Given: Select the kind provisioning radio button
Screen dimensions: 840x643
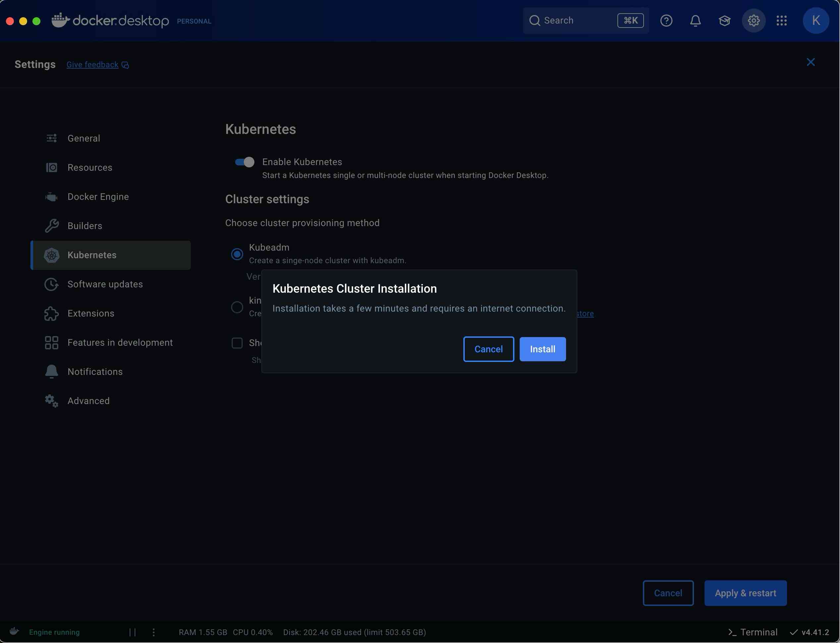Looking at the screenshot, I should pyautogui.click(x=237, y=307).
